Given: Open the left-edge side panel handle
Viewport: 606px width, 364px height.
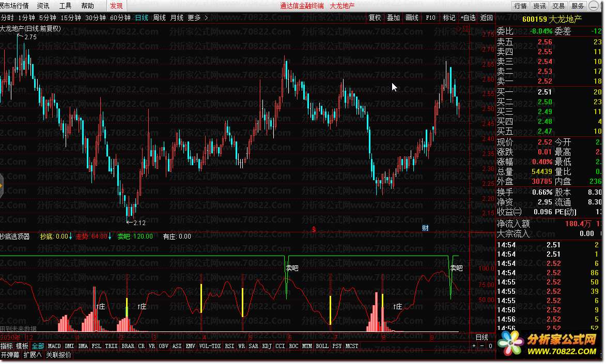Looking at the screenshot, I should (1, 186).
